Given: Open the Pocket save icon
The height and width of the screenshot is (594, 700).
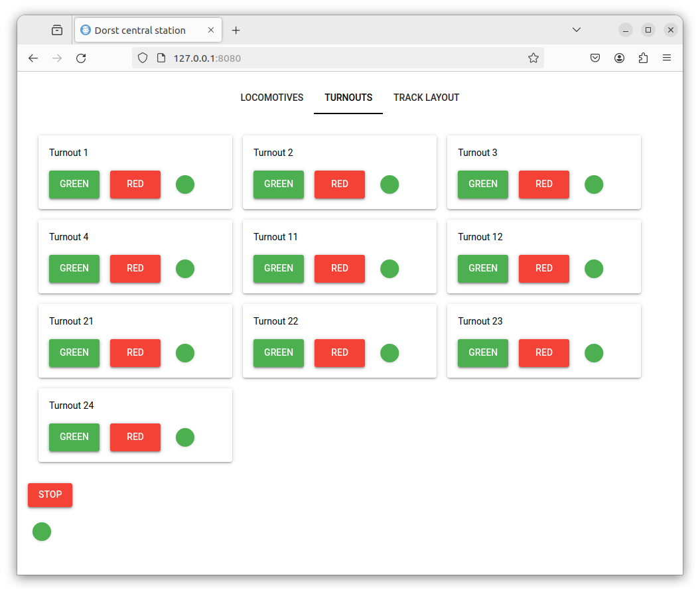Looking at the screenshot, I should [x=595, y=58].
